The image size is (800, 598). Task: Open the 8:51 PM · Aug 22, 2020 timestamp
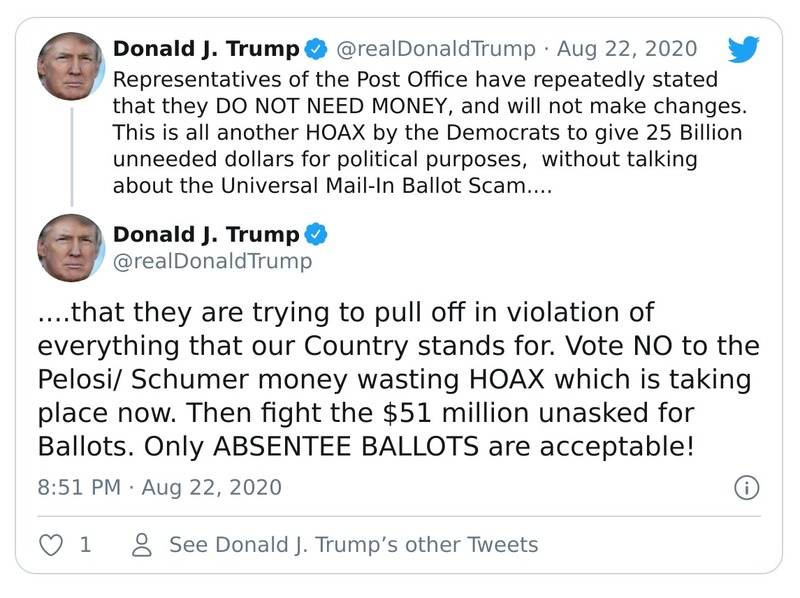160,488
